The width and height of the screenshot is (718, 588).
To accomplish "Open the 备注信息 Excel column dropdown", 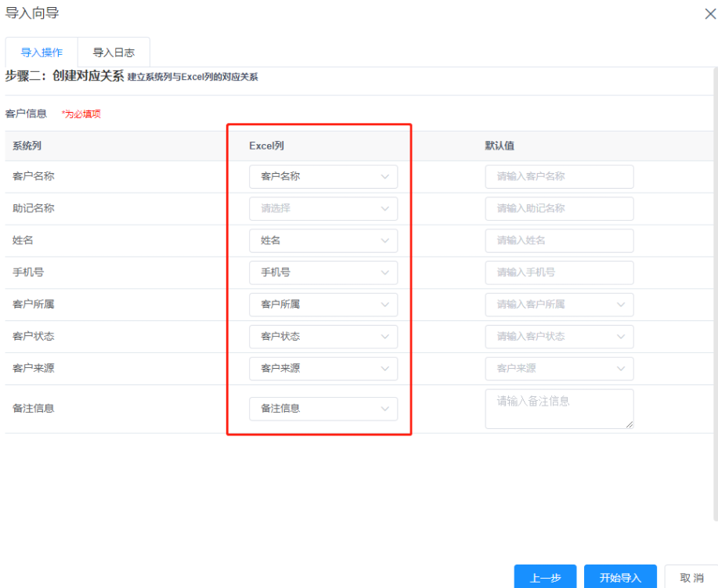I will pyautogui.click(x=323, y=408).
